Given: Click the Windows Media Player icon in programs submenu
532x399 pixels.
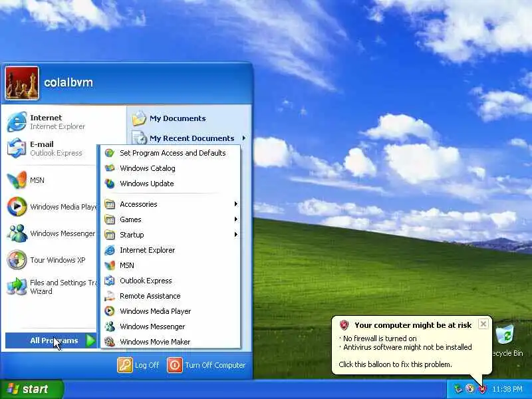Looking at the screenshot, I should point(109,311).
